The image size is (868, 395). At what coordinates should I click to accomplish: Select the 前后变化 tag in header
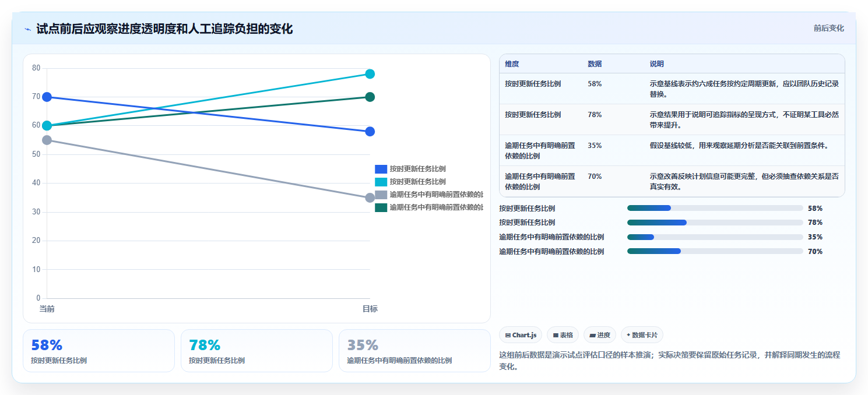pyautogui.click(x=828, y=29)
